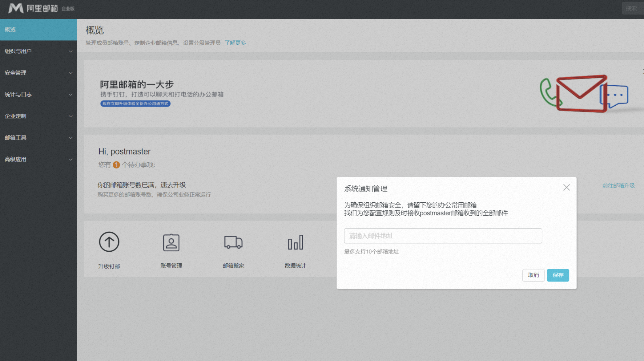The image size is (644, 361).
Task: Expand the 统计与日志 chevron
Action: [x=70, y=95]
